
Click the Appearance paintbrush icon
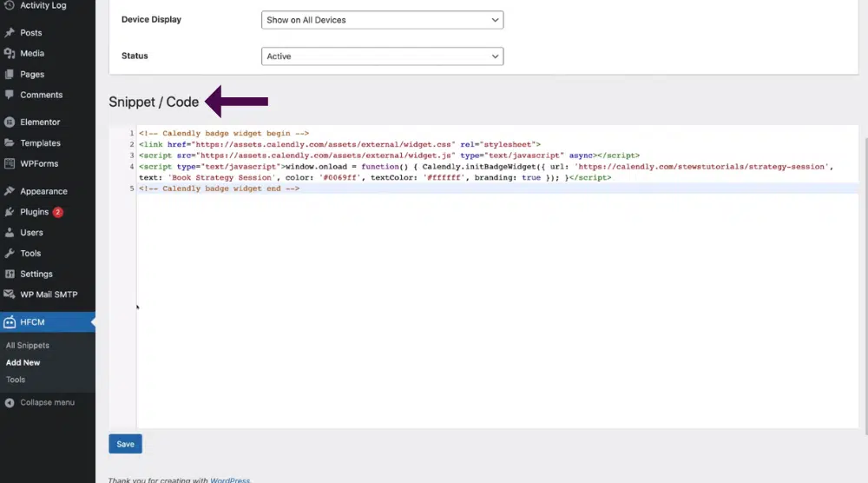pyautogui.click(x=10, y=191)
